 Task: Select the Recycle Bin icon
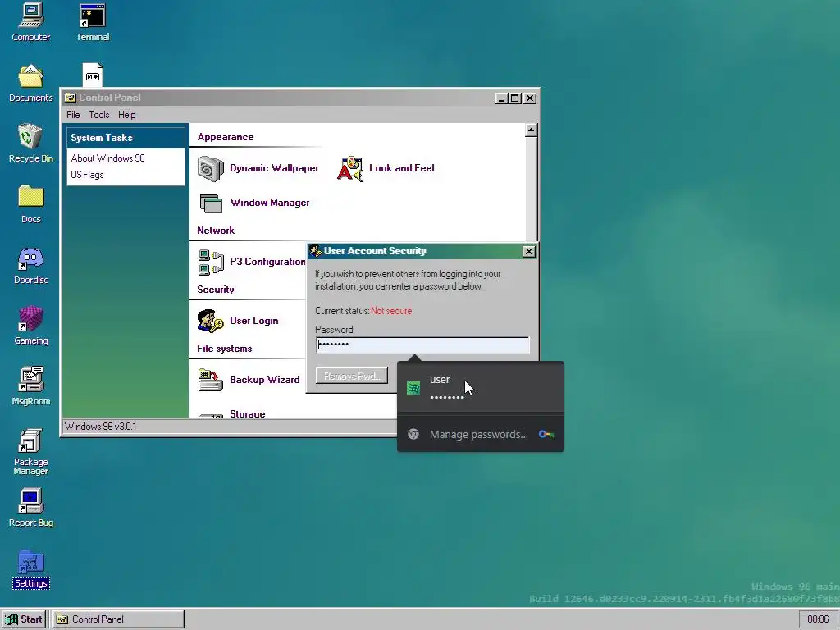click(x=30, y=143)
